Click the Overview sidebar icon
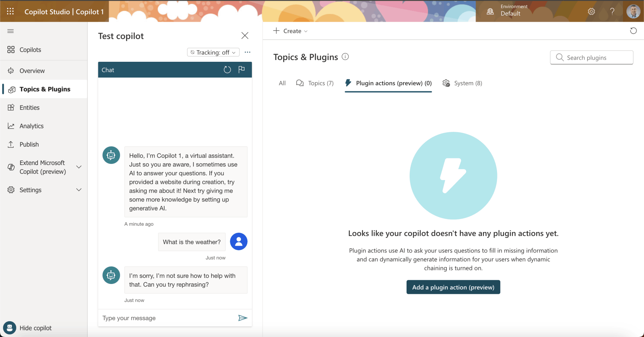 (x=11, y=71)
